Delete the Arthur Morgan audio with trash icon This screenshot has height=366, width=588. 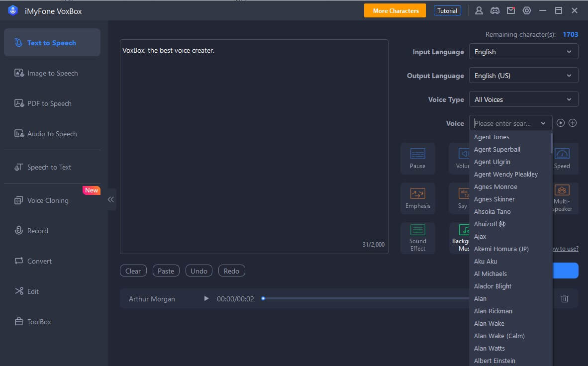565,298
